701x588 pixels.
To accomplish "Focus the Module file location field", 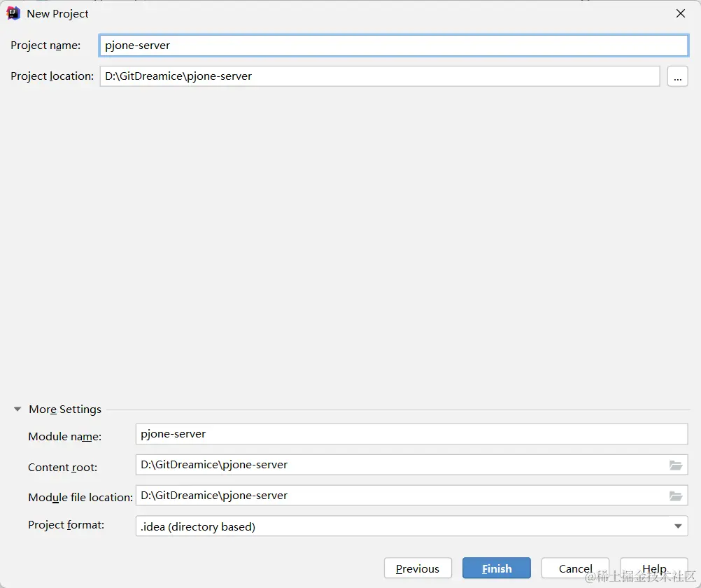I will [x=411, y=496].
